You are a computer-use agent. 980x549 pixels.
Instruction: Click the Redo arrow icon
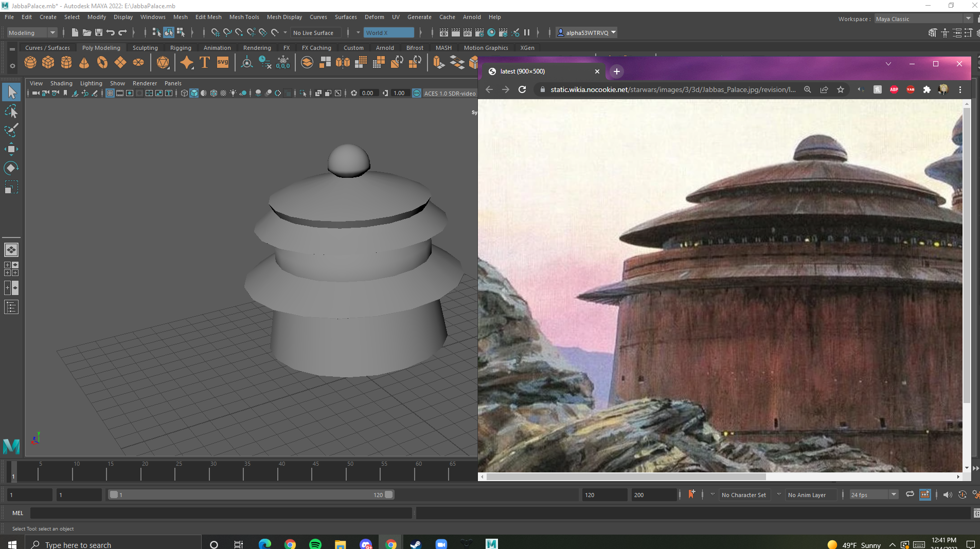click(x=122, y=32)
